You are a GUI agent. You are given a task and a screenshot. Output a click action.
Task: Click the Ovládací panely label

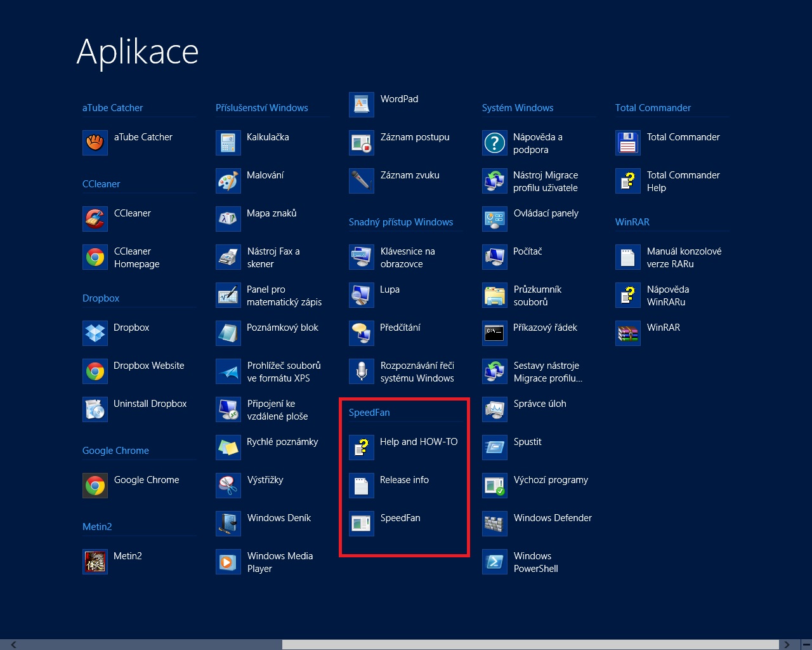coord(546,213)
